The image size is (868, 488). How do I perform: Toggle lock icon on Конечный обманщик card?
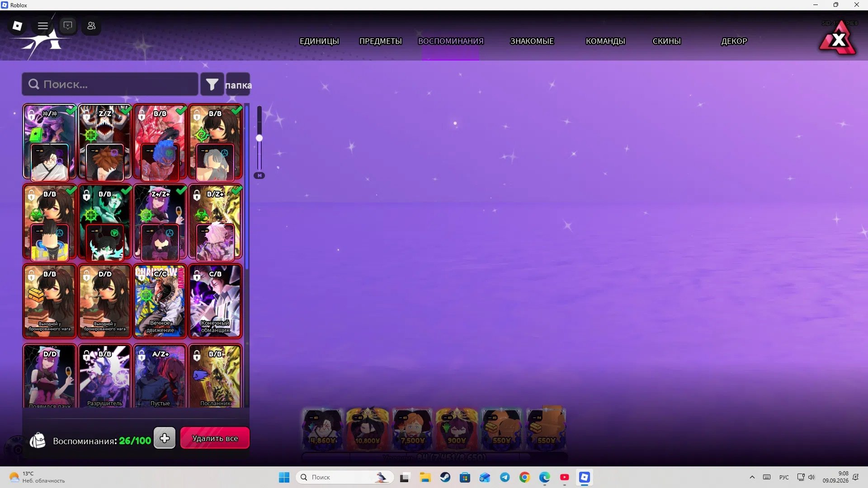(197, 275)
